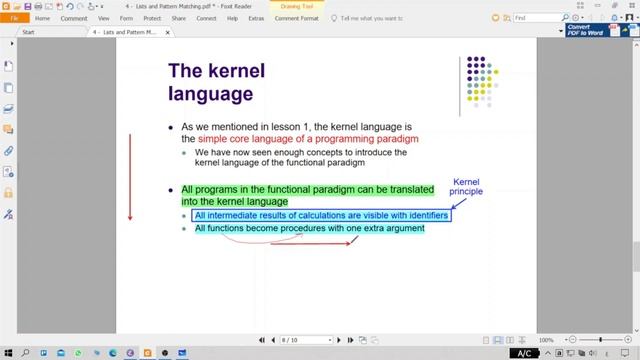
Task: Open the Windows notification center icon
Action: tap(625, 353)
